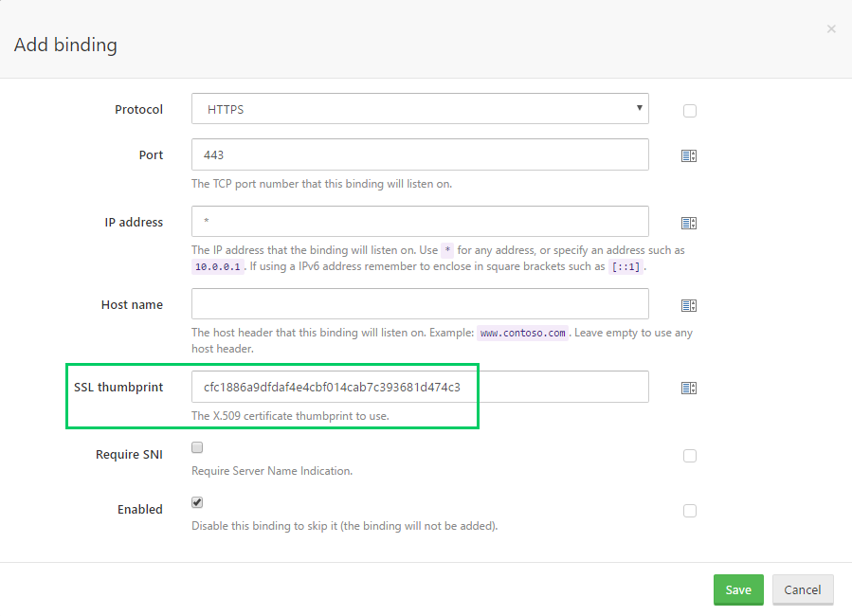Check the box right of the Enabled row
Viewport: 852px width, 616px height.
pyautogui.click(x=689, y=510)
